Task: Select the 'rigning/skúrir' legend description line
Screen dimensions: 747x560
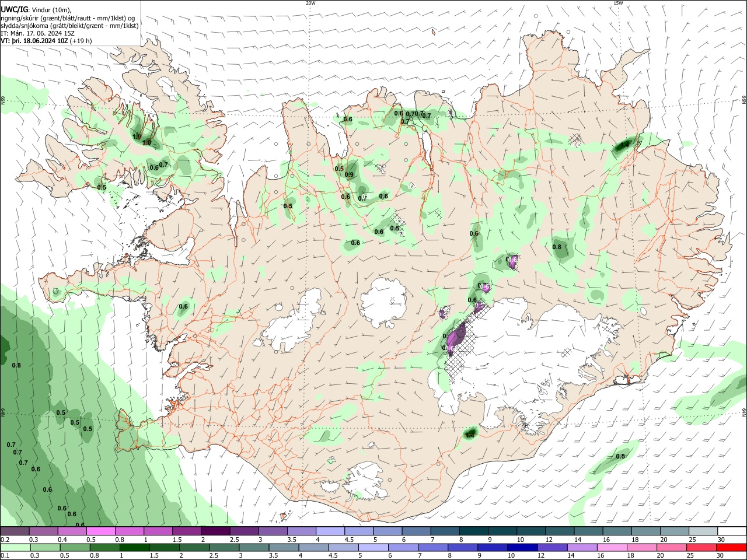Action: 68,17
